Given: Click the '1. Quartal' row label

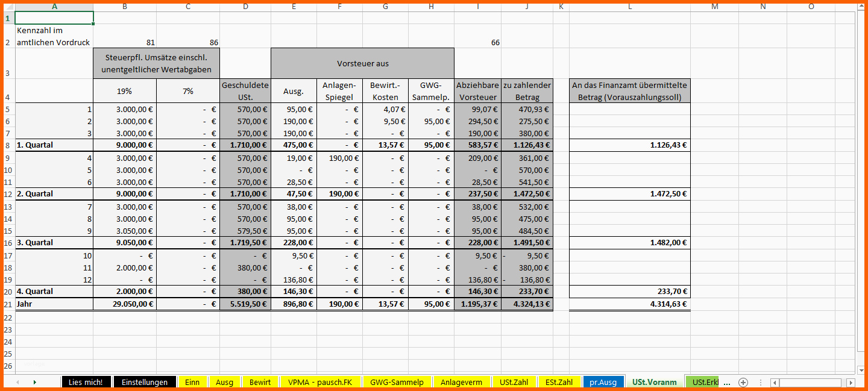Looking at the screenshot, I should point(54,145).
